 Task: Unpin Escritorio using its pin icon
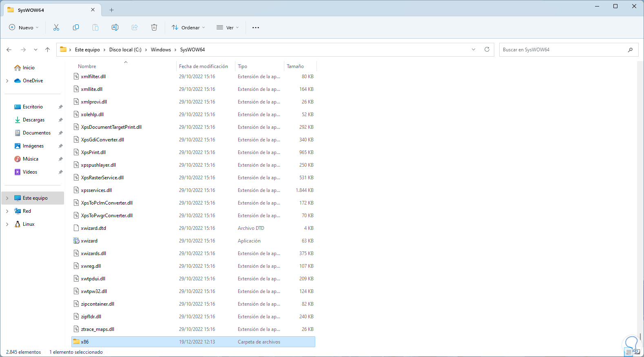[x=60, y=107]
